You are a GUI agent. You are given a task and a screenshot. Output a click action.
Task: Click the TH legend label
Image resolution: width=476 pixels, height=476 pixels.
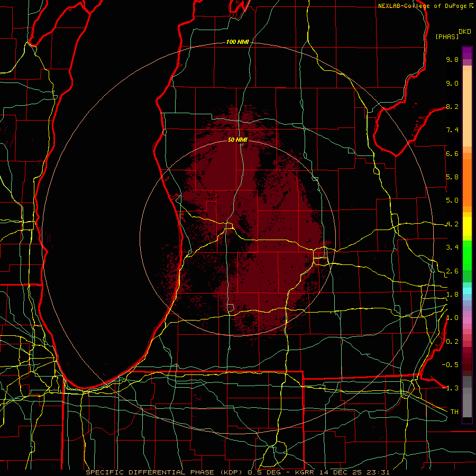454,412
